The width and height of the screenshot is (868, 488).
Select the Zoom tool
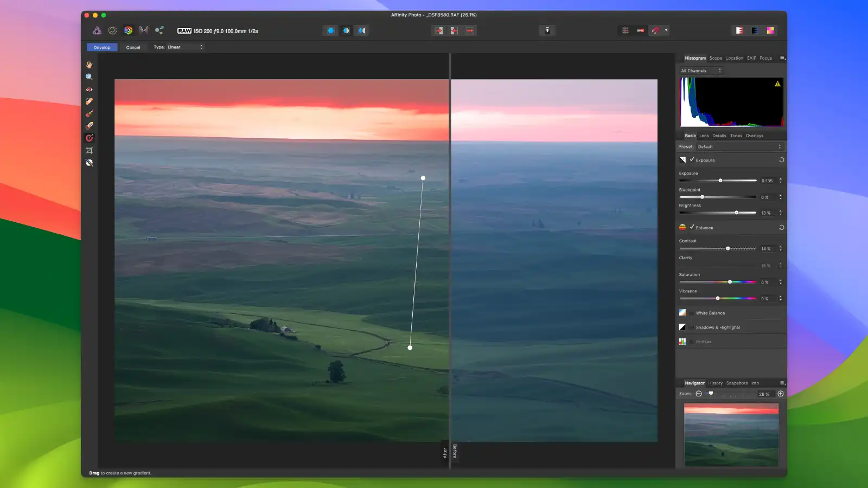pyautogui.click(x=89, y=77)
